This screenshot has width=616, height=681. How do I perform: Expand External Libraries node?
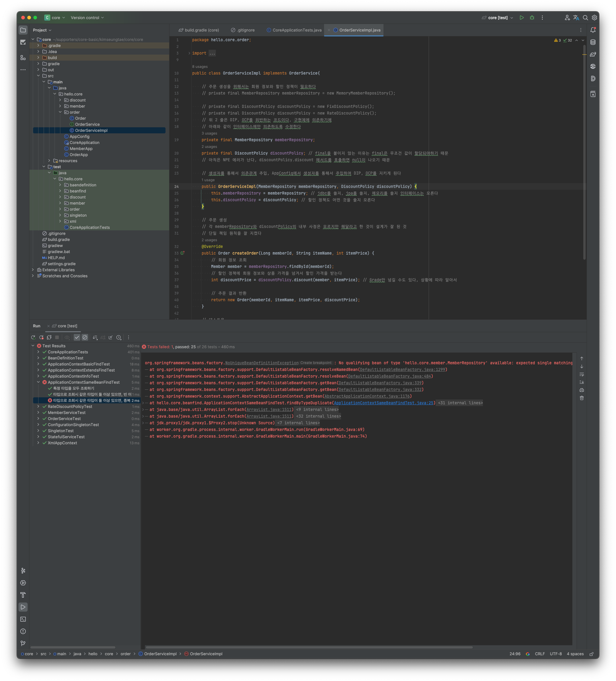point(33,270)
